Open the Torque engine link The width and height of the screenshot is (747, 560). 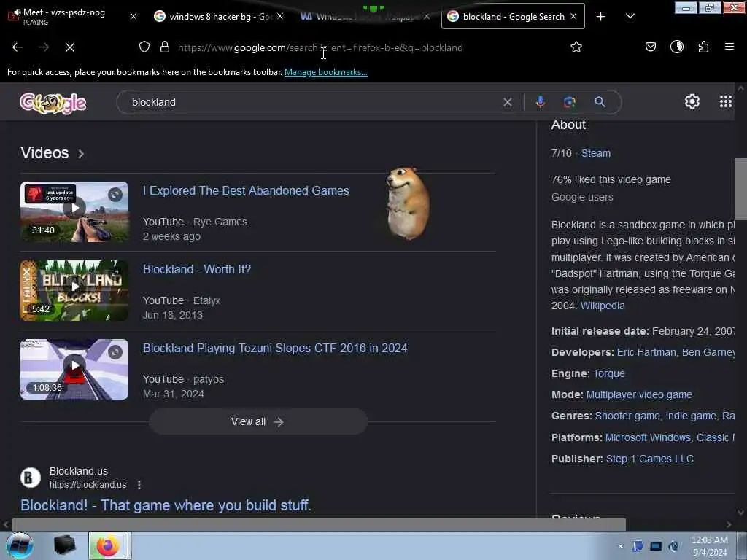coord(609,373)
